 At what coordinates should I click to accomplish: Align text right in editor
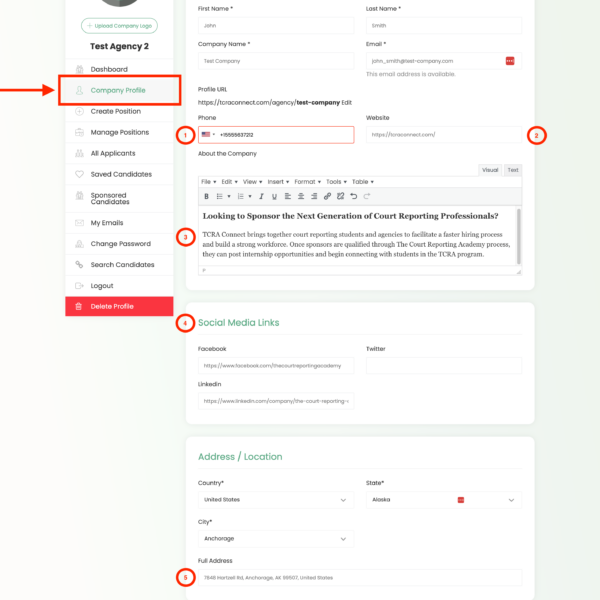tap(314, 196)
